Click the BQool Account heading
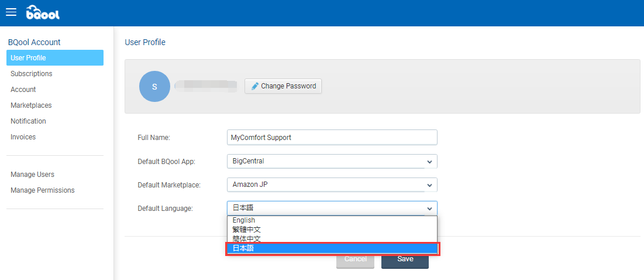Viewport: 644px width, 280px height. pos(35,42)
